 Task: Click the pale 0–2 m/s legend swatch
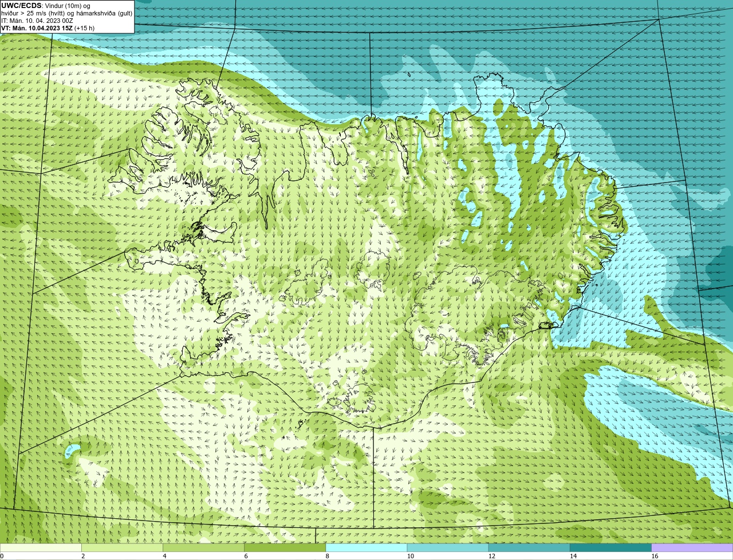point(41,548)
